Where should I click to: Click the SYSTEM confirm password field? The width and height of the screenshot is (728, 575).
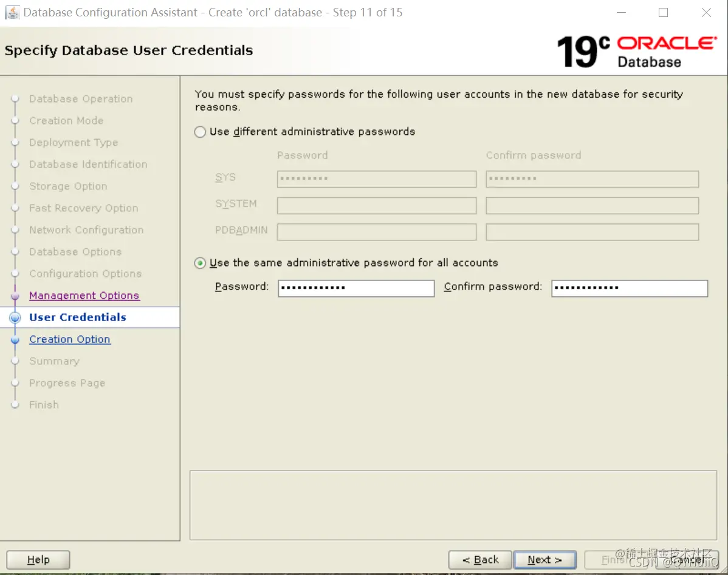coord(592,206)
